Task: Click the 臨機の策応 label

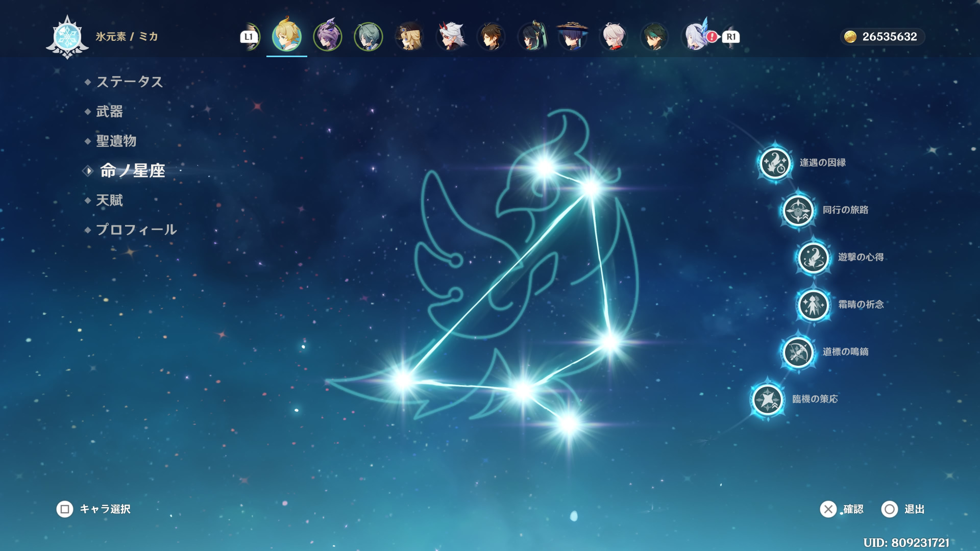Action: tap(815, 399)
